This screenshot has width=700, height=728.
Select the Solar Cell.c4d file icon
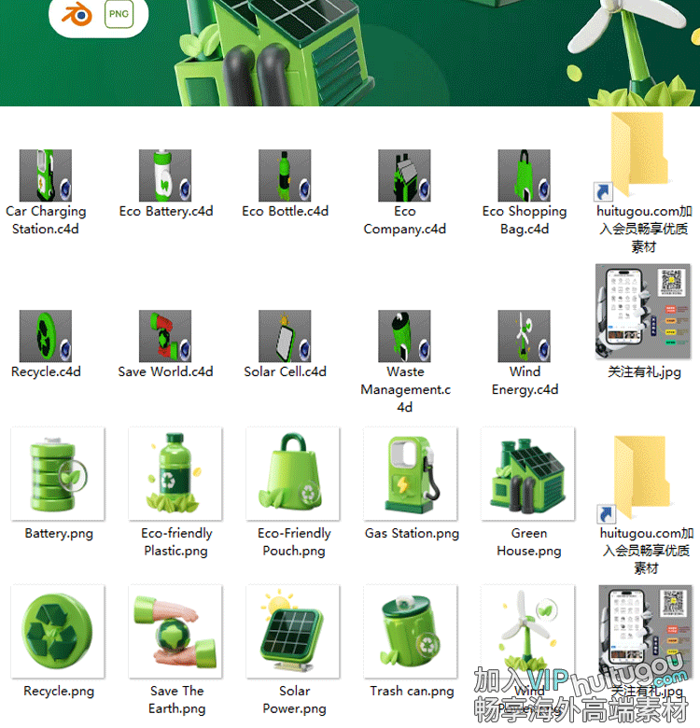(285, 336)
